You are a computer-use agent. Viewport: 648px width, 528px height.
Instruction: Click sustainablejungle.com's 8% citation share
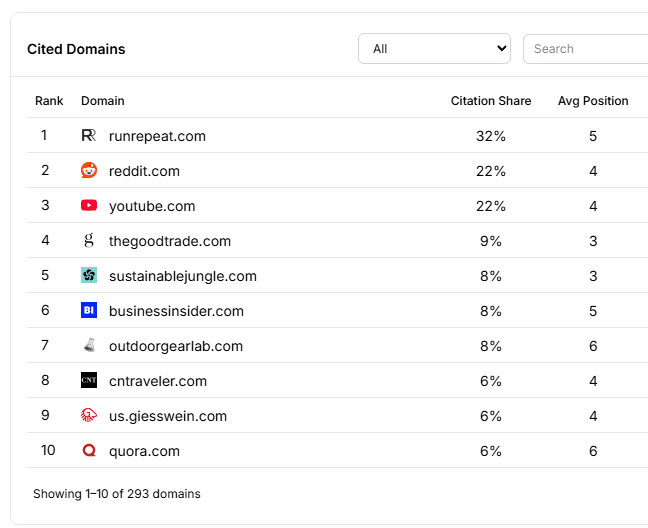[x=491, y=276]
